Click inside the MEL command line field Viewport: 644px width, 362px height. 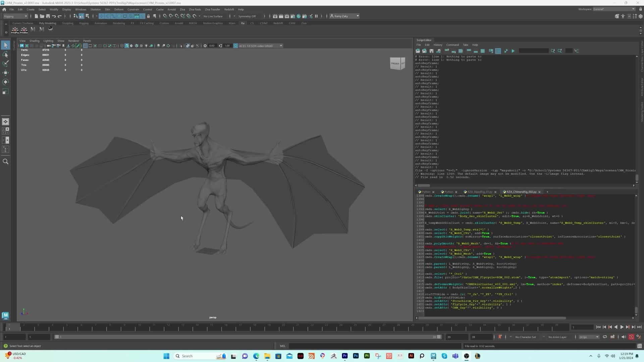point(369,346)
